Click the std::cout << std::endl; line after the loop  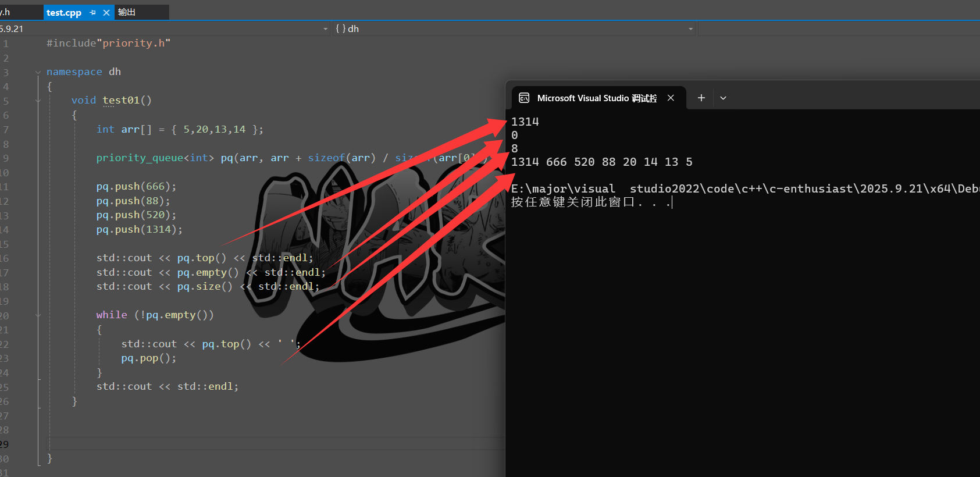coord(168,386)
